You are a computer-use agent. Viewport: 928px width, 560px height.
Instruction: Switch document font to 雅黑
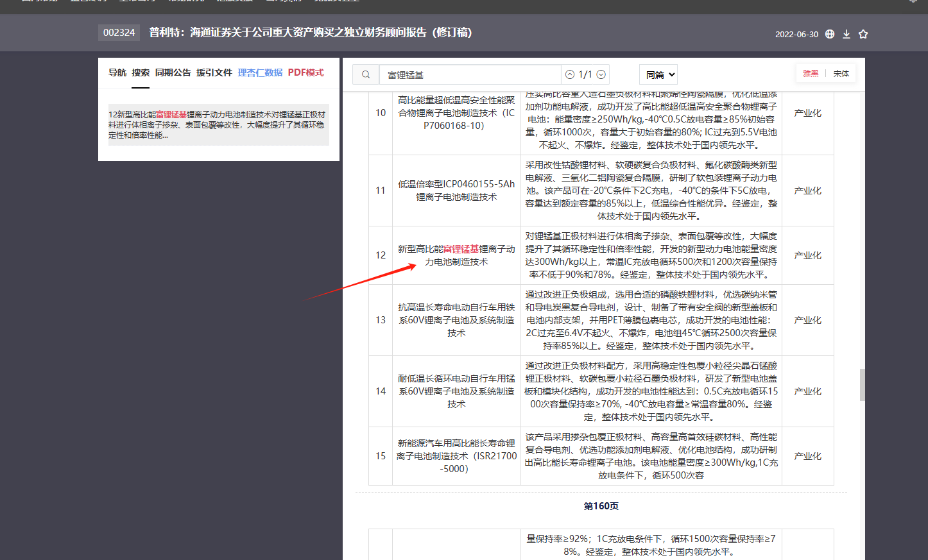(x=811, y=73)
